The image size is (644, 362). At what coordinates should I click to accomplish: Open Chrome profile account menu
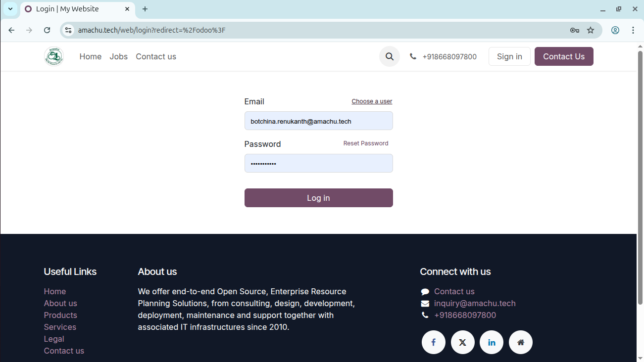615,30
